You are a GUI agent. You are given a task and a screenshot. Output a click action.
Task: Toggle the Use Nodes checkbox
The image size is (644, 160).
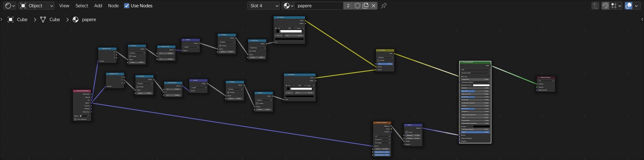[127, 6]
